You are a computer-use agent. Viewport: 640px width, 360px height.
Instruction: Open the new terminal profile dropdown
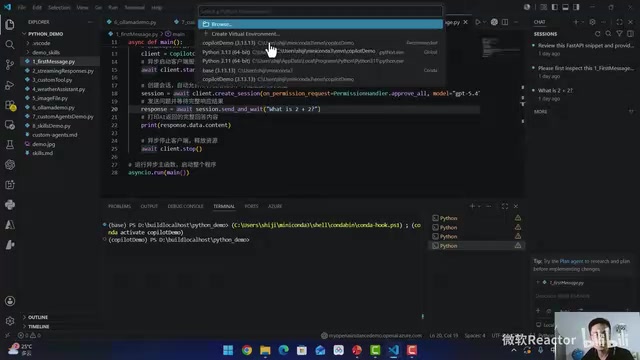point(479,206)
